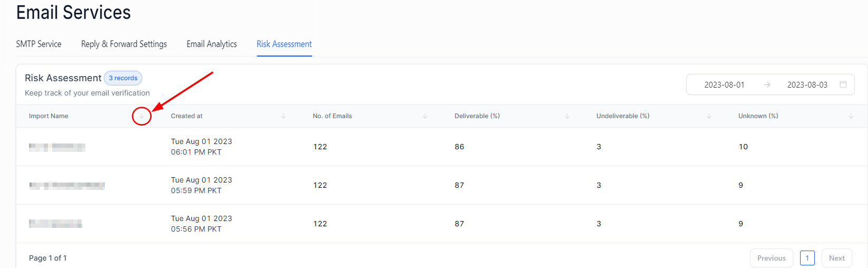Click the 3 records badge

[123, 78]
